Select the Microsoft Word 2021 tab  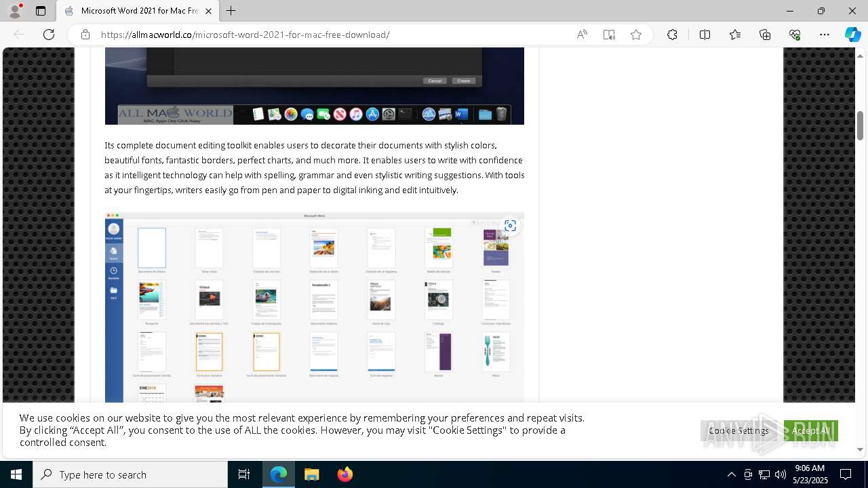139,11
